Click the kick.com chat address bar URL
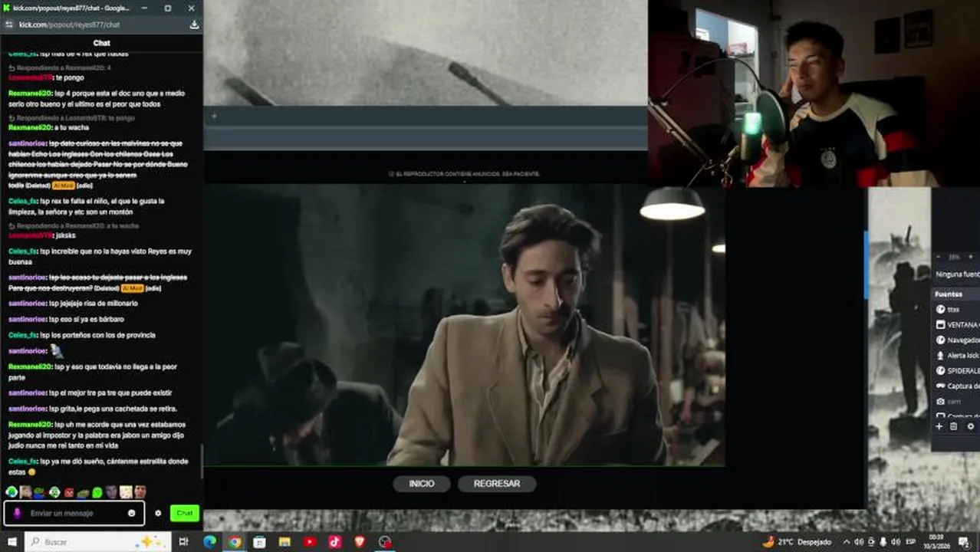Image resolution: width=980 pixels, height=552 pixels. [x=70, y=25]
